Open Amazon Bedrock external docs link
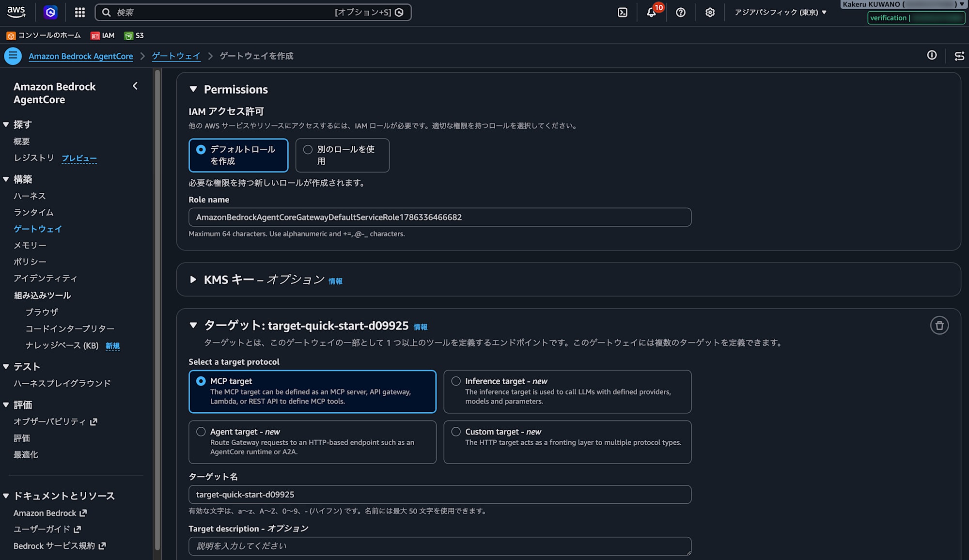969x560 pixels. tap(50, 513)
